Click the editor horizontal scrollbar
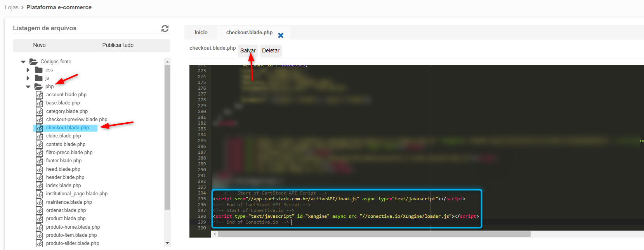Viewport: 644px width, 250px height. point(374,234)
